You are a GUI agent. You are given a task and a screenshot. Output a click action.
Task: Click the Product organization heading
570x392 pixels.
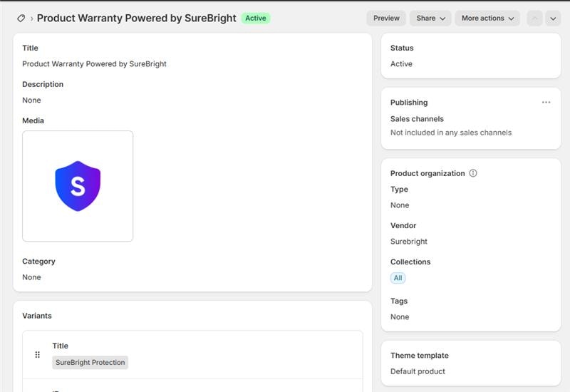(427, 173)
